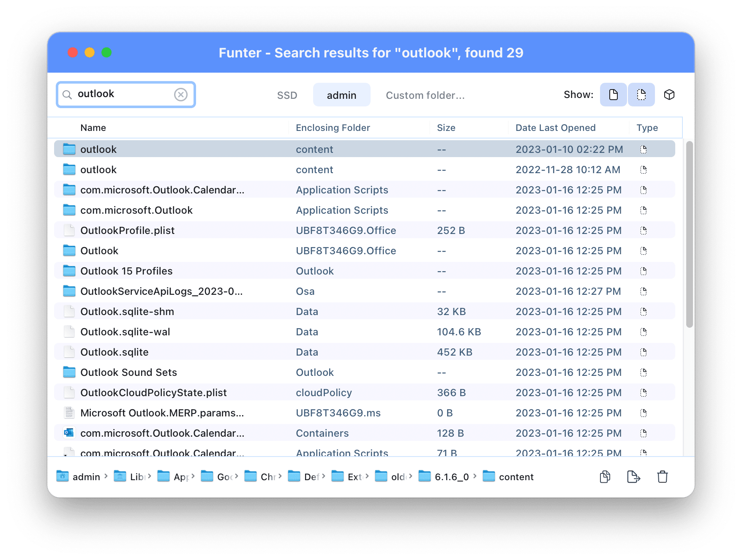Screen dimensions: 742x560
Task: Click type icon for Outlook Sound Sets row
Action: (x=644, y=372)
